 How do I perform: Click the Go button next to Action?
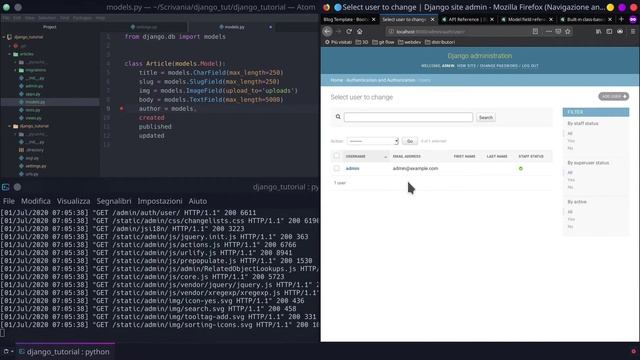[x=409, y=141]
